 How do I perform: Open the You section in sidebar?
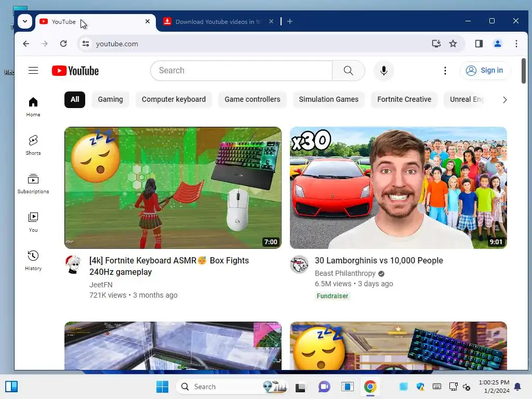tap(33, 222)
